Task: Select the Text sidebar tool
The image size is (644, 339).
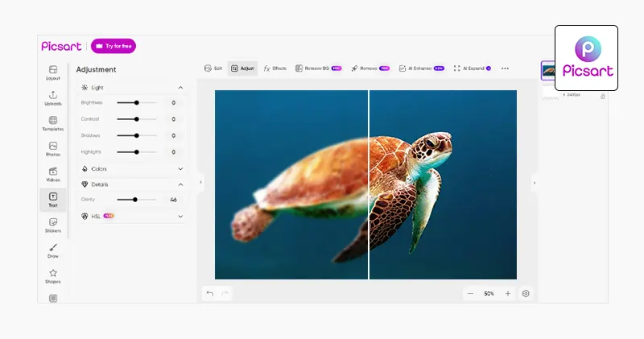Action: (x=53, y=201)
